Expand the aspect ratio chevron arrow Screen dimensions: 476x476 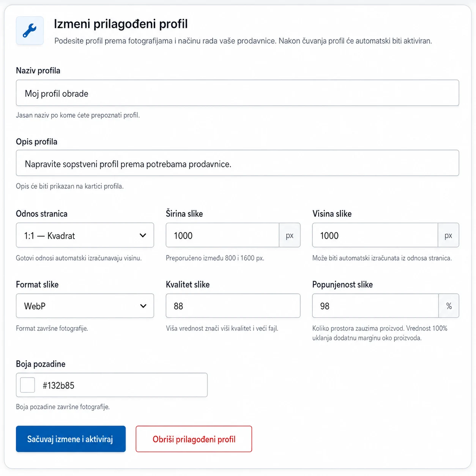coord(143,235)
